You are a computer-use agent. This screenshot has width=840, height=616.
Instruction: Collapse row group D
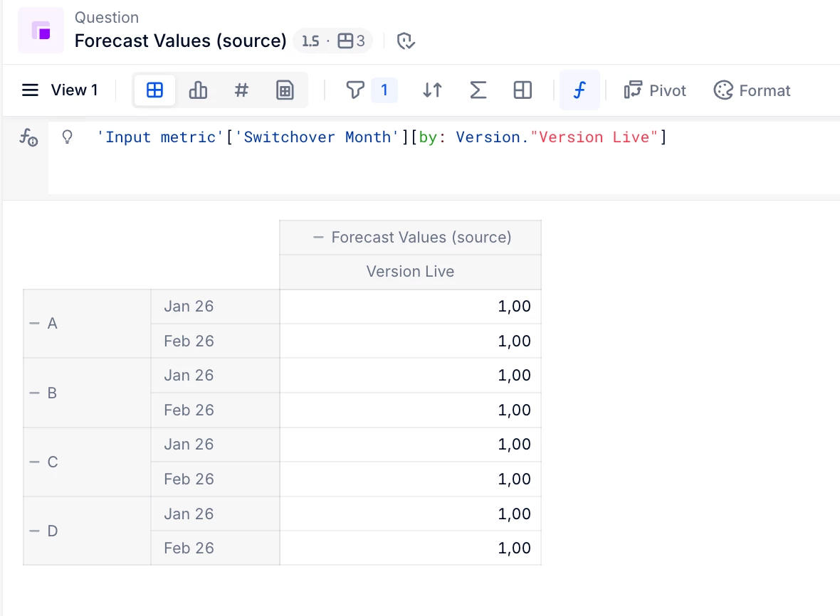34,531
